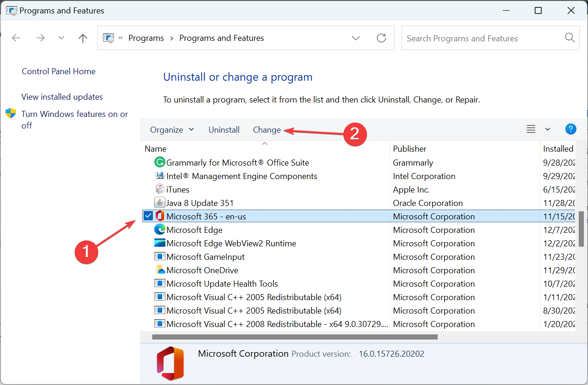Click the horizontal scrollbar thumb below the list
Viewport: 588px width, 385px height.
[295, 337]
